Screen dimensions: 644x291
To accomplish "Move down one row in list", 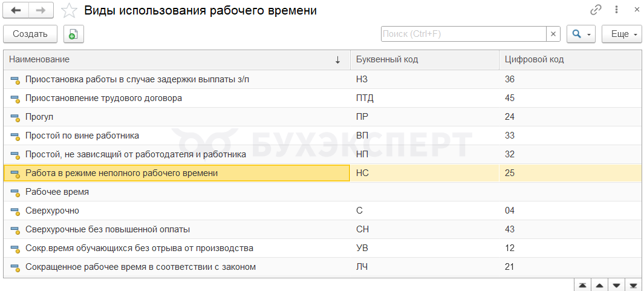I will (x=616, y=285).
